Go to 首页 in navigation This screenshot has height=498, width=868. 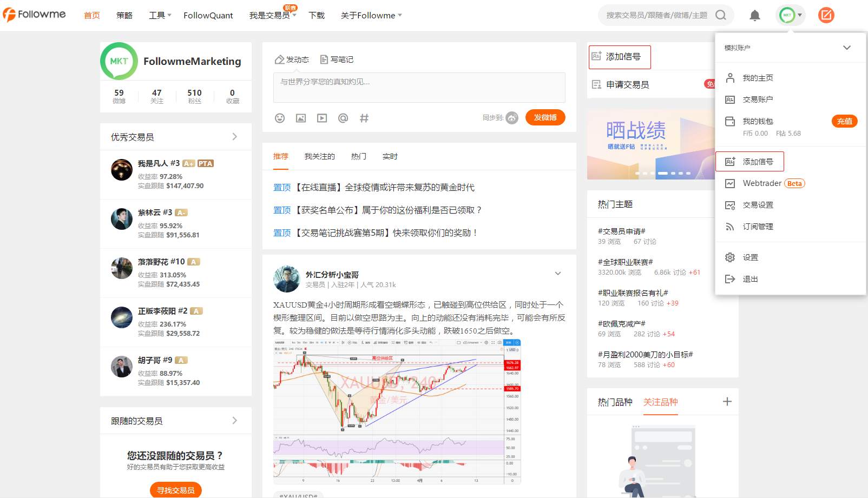click(x=92, y=15)
